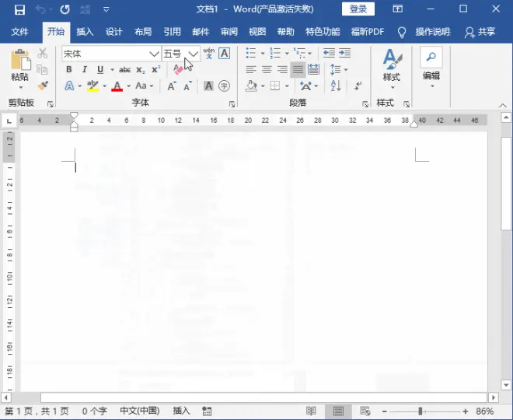Align text right
This screenshot has height=420, width=513.
click(x=282, y=69)
